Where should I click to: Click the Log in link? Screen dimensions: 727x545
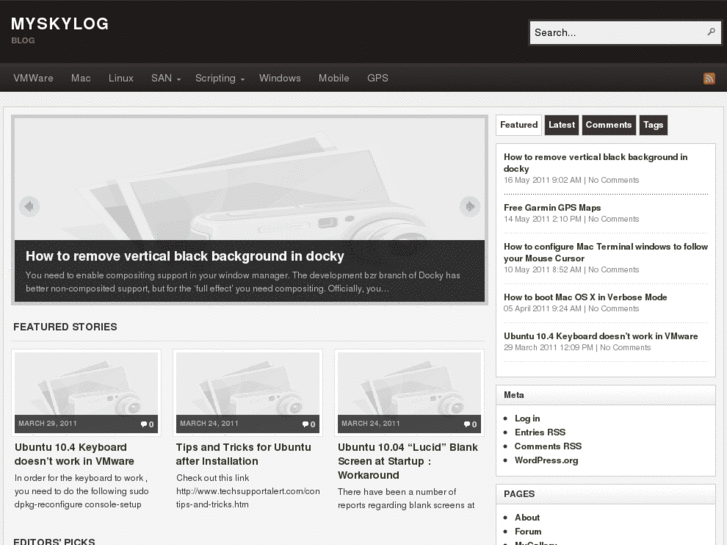(527, 418)
